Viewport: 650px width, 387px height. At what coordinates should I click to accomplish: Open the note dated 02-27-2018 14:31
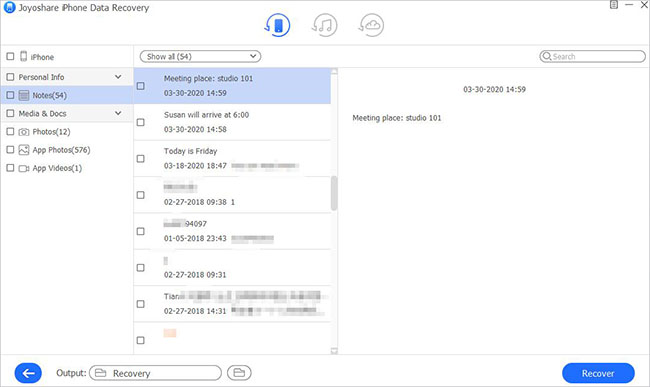232,304
